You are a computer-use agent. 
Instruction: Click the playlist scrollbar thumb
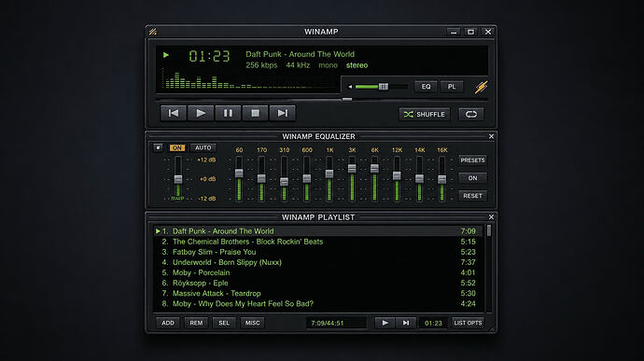489,230
